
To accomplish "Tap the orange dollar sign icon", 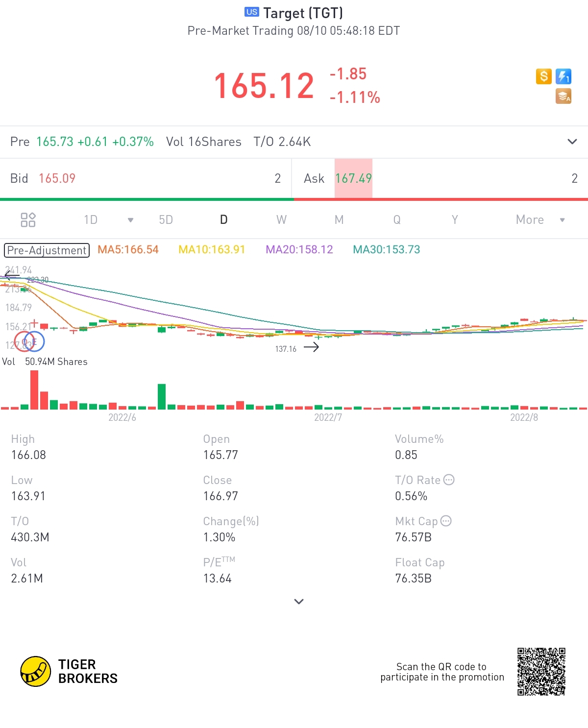I will tap(544, 76).
